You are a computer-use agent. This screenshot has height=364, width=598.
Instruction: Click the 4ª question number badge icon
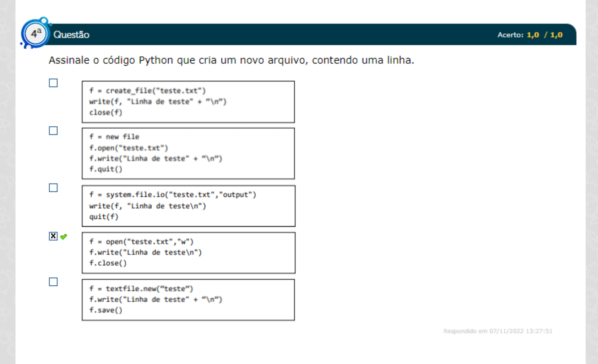(x=34, y=34)
